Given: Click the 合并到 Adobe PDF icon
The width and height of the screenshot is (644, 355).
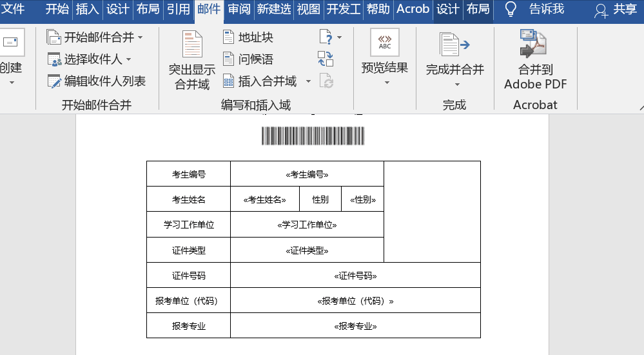Looking at the screenshot, I should pos(533,43).
